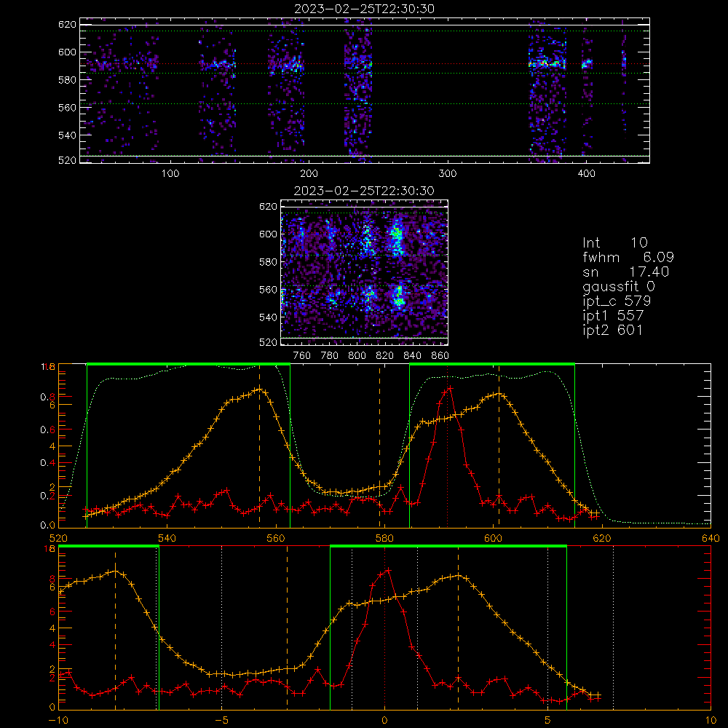Select the 'Int 10' readout line

click(614, 242)
